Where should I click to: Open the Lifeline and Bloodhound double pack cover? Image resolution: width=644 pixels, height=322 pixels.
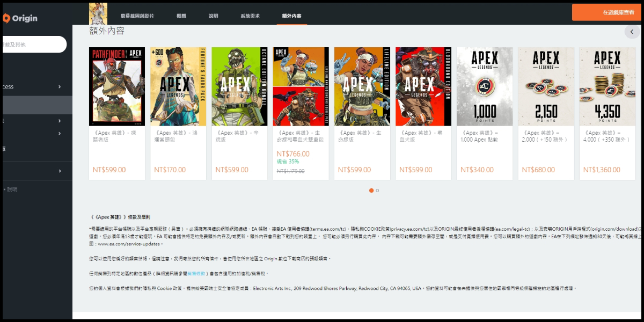(x=301, y=86)
